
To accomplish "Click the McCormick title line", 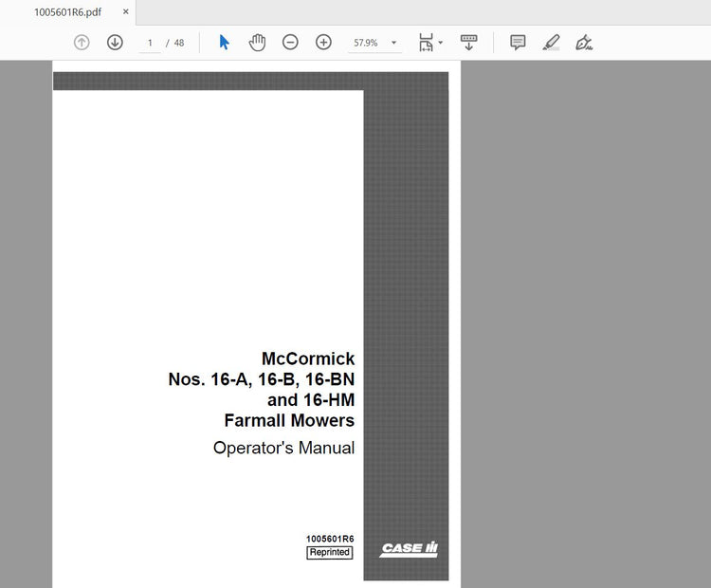I will [x=308, y=358].
